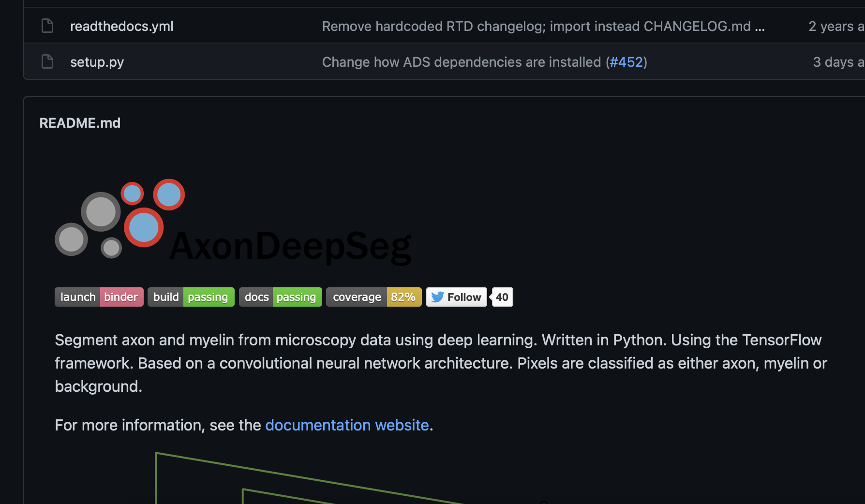Click the neural network diagram at the bottom

click(339, 479)
